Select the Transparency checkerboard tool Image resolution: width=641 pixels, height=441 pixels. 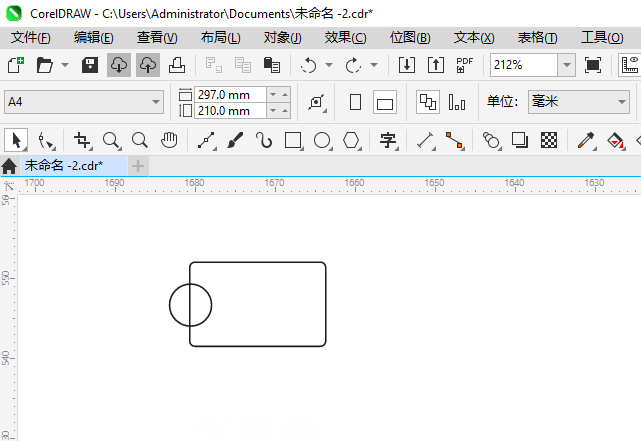(549, 141)
